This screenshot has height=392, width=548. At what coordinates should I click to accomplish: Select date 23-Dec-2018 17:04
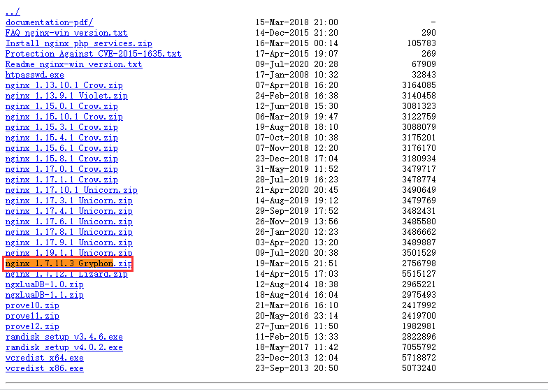tap(296, 159)
